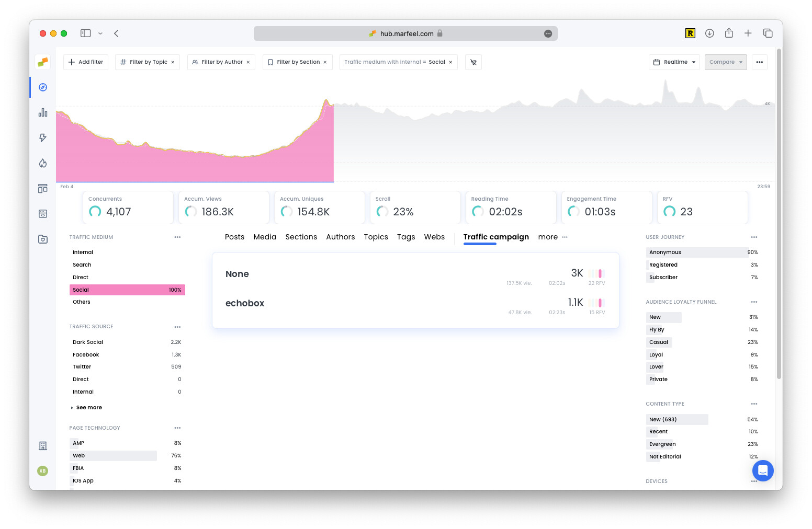The image size is (812, 529).
Task: Click the Marfeel logo at top of sidebar
Action: coord(42,62)
